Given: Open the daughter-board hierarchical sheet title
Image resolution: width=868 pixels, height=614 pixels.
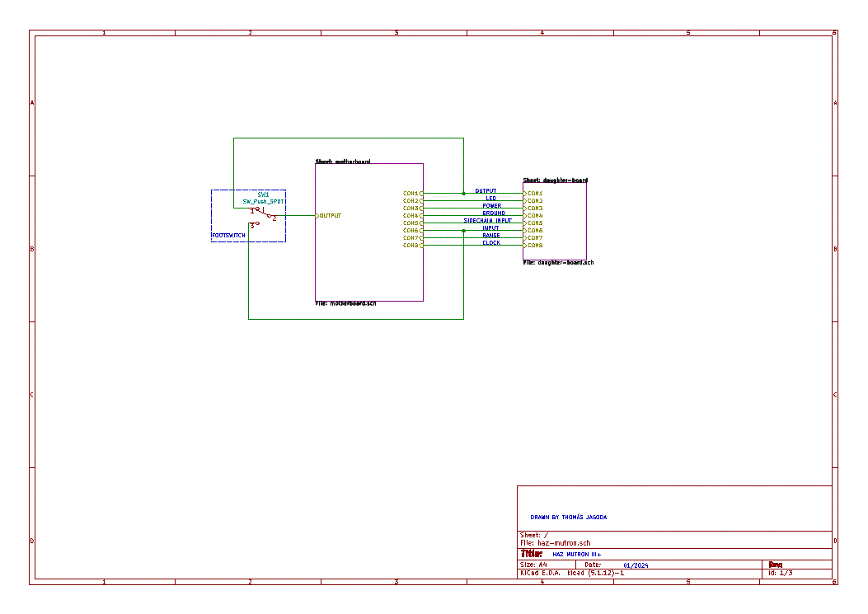Looking at the screenshot, I should 556,180.
